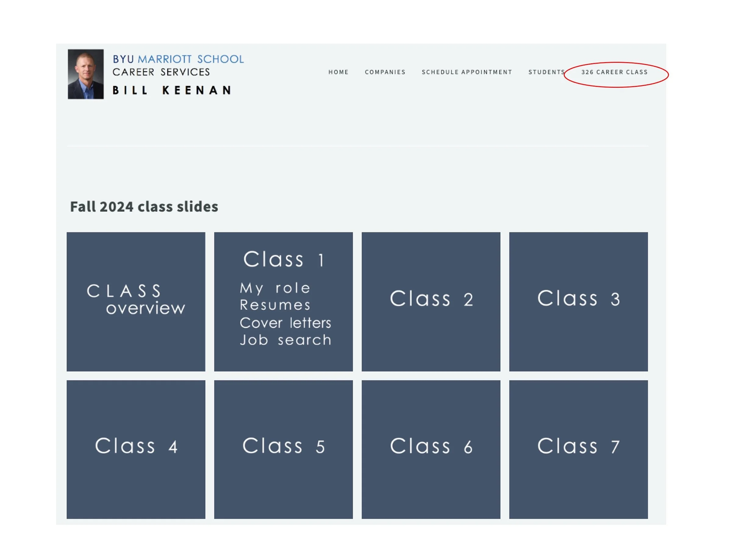Open the Class 6 slides tile
The image size is (747, 560).
[x=431, y=449]
